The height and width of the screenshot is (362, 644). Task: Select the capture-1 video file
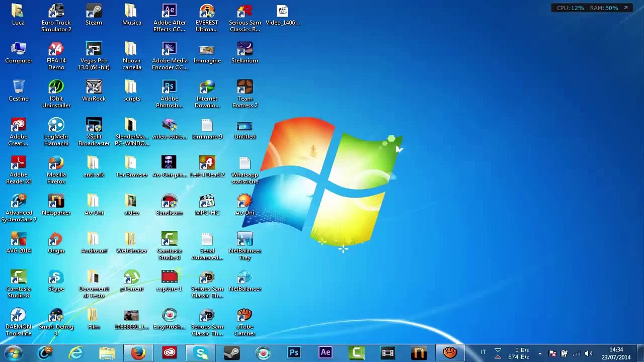169,281
